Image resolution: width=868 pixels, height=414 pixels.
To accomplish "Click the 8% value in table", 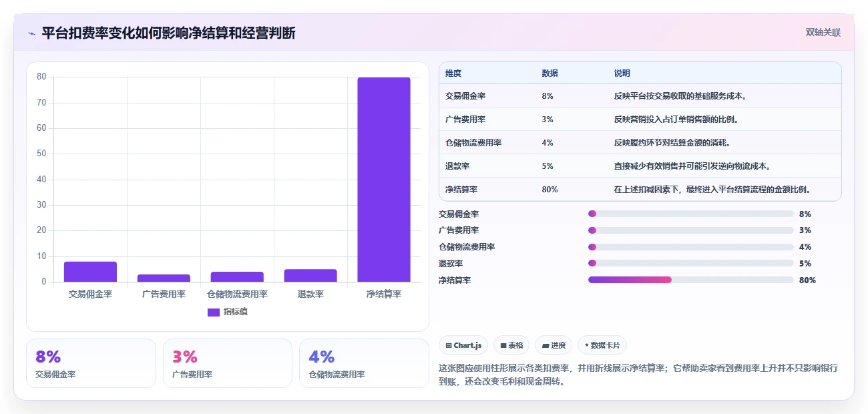I will click(x=548, y=96).
